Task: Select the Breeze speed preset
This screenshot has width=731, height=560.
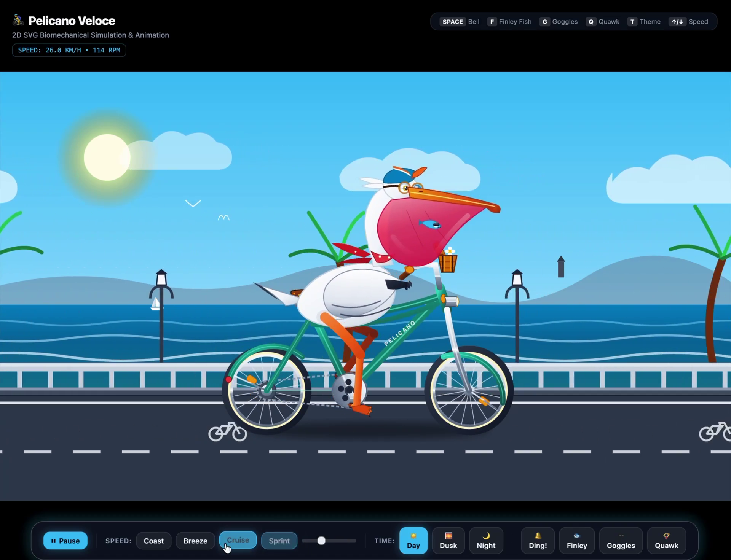Action: (x=195, y=541)
